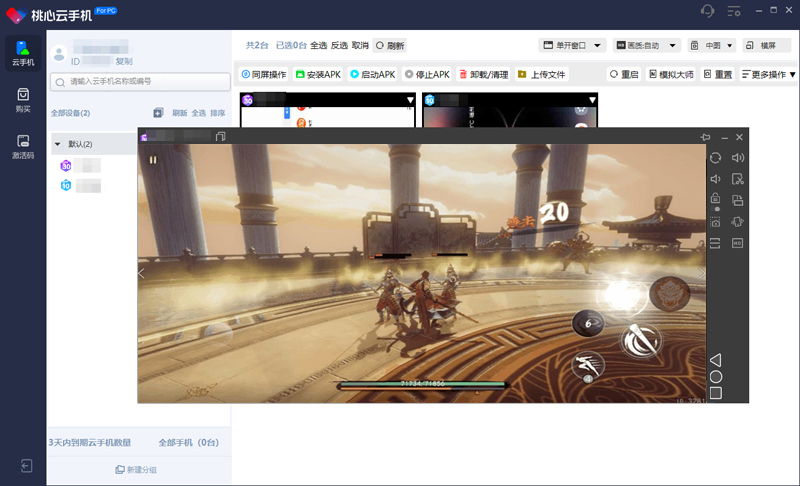Open the 画质:自动 quality dropdown
800x486 pixels.
point(646,45)
